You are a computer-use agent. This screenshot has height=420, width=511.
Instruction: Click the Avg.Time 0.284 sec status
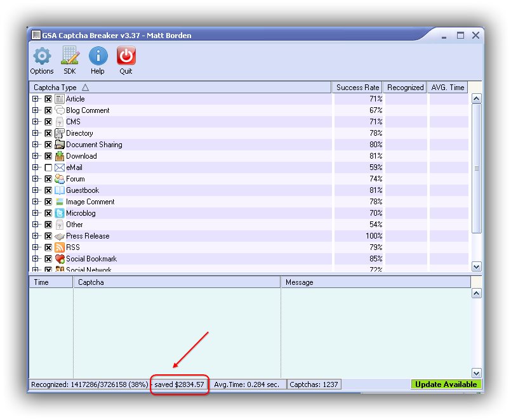pyautogui.click(x=246, y=384)
